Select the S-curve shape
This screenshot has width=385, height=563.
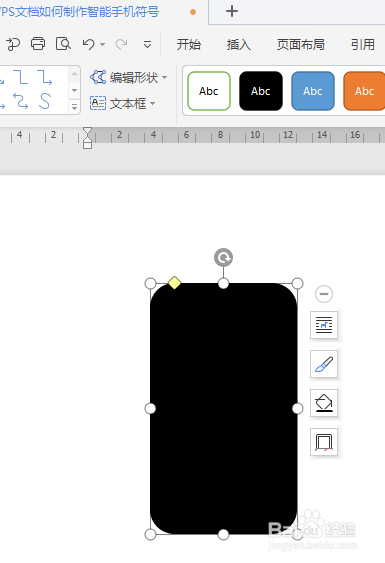point(45,101)
